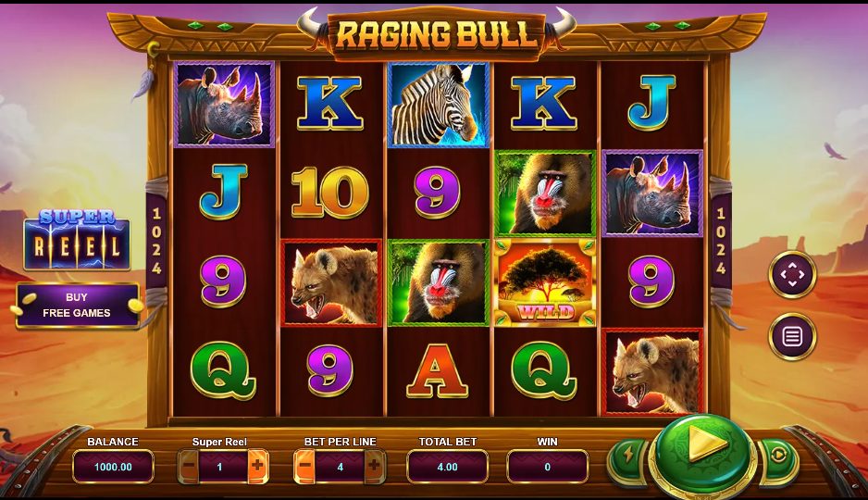Open the game menu with the round list icon

click(x=791, y=336)
